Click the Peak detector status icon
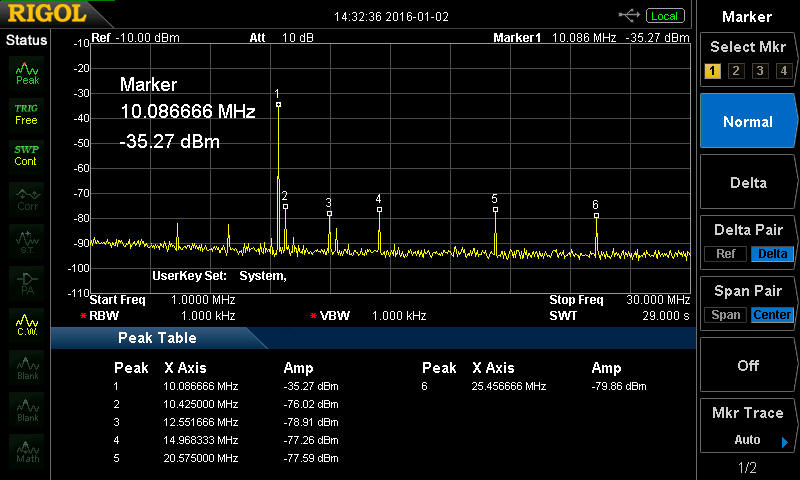 [x=27, y=72]
